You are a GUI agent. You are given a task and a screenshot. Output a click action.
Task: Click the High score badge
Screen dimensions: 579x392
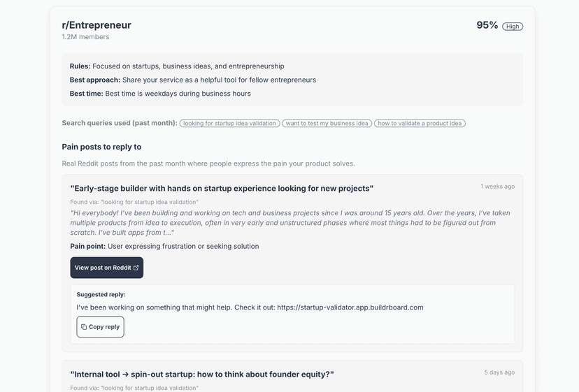(x=513, y=27)
